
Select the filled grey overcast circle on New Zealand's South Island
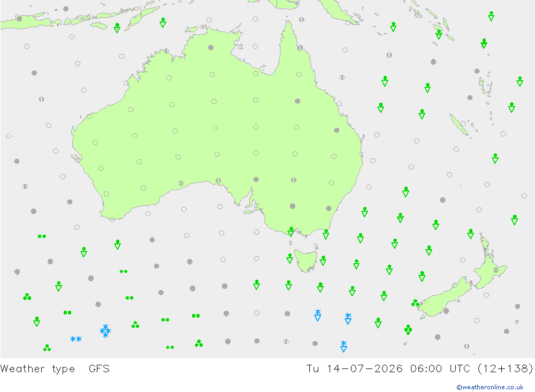(x=446, y=311)
